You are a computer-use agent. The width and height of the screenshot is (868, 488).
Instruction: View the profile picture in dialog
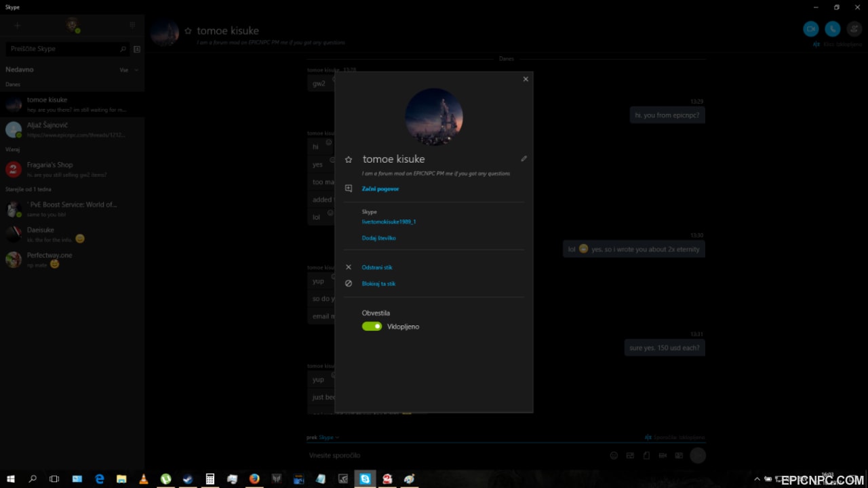pos(434,117)
